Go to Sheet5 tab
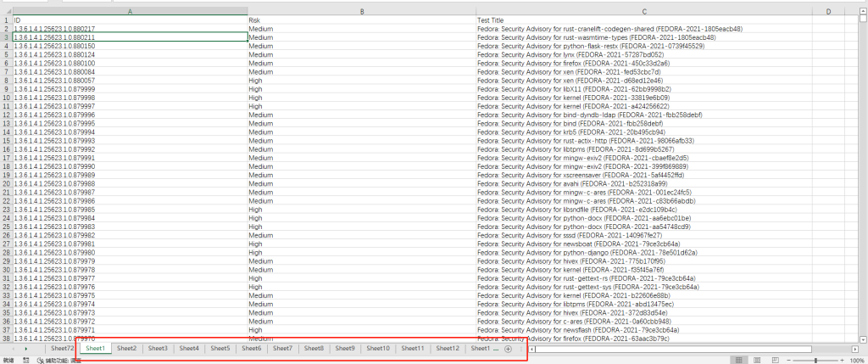 pos(220,349)
